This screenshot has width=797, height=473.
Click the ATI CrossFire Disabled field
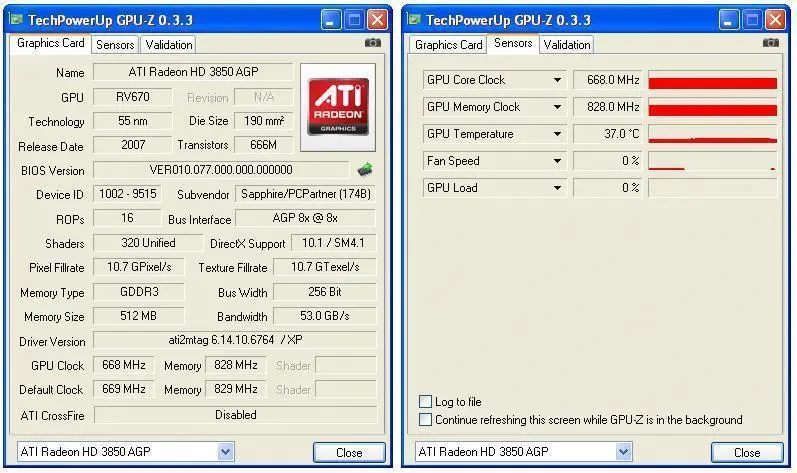(x=235, y=415)
